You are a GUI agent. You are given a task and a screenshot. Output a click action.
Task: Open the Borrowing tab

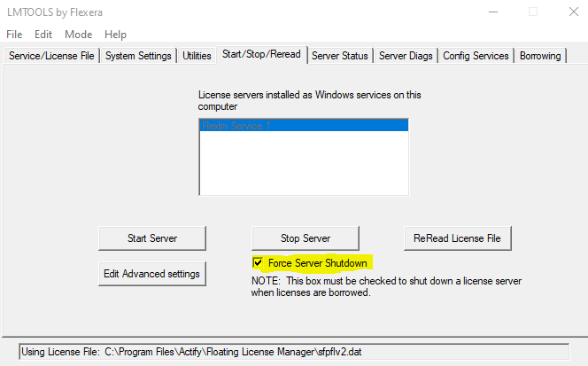pos(540,56)
